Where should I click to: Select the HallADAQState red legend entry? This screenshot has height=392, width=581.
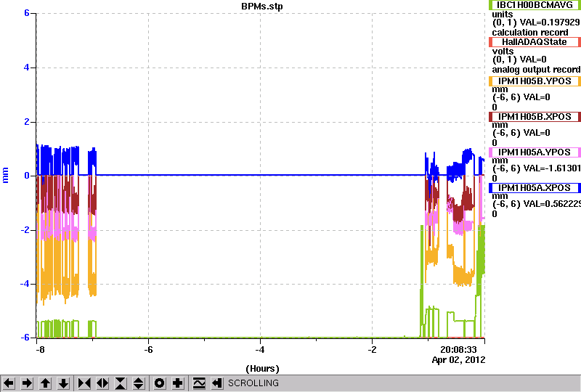click(535, 42)
